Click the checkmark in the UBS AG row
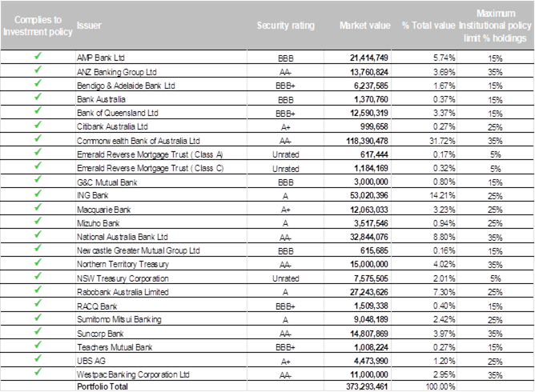The height and width of the screenshot is (392, 535). pos(38,358)
